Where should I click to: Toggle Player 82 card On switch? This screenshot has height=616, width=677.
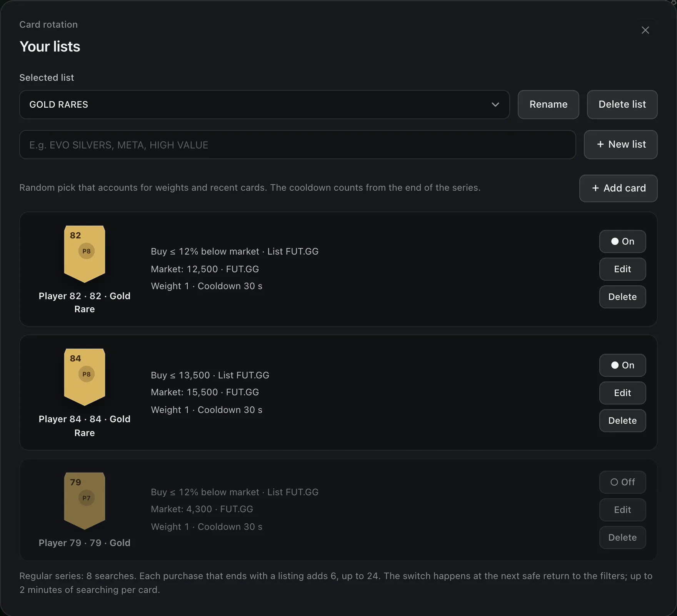[622, 241]
